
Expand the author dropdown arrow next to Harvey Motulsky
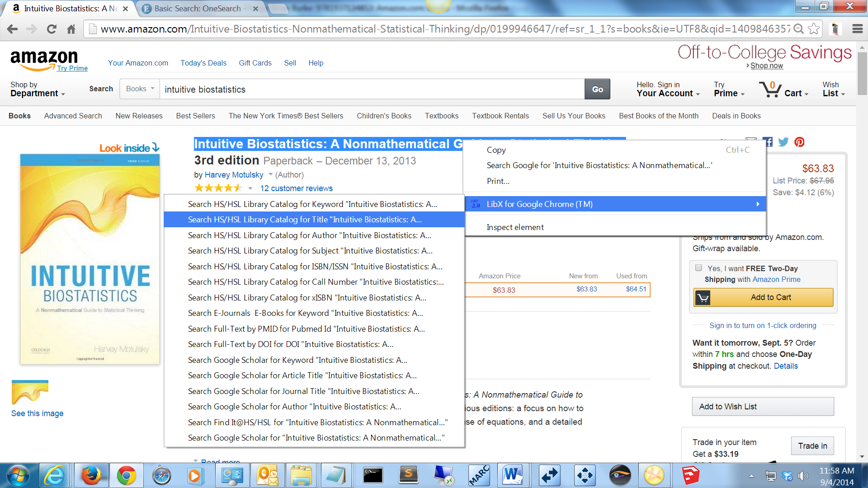(270, 174)
